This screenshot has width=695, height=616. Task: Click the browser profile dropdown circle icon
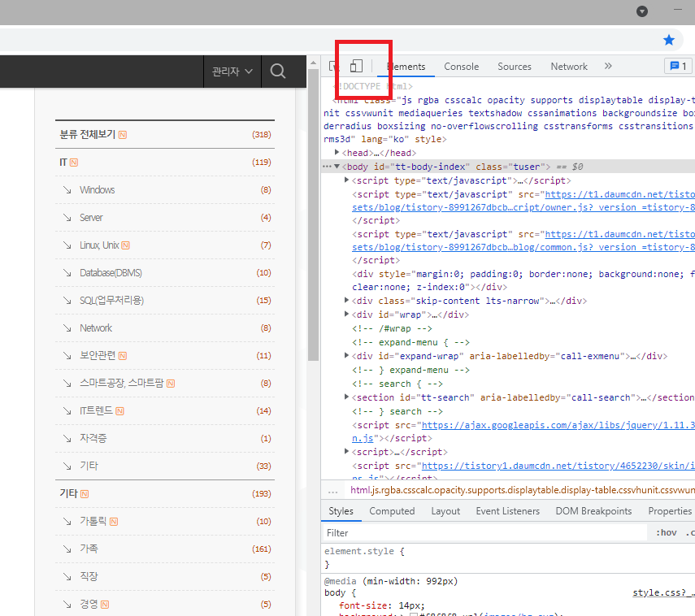tap(642, 11)
